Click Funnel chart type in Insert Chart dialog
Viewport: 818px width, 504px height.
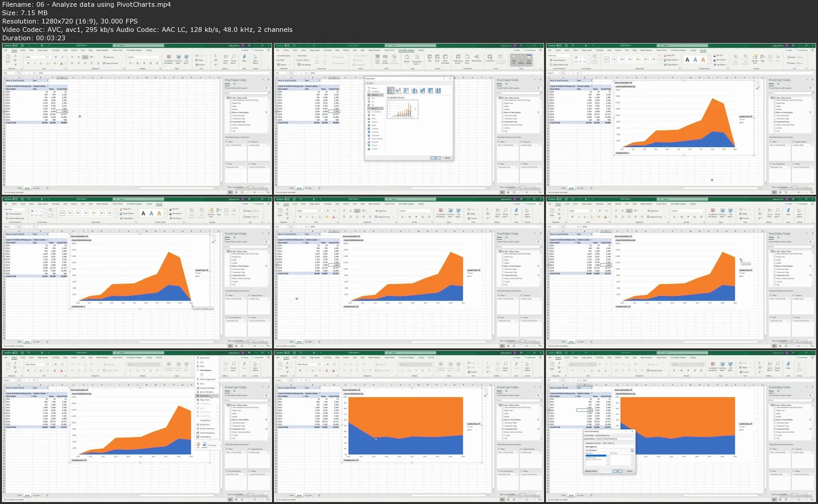[373, 145]
